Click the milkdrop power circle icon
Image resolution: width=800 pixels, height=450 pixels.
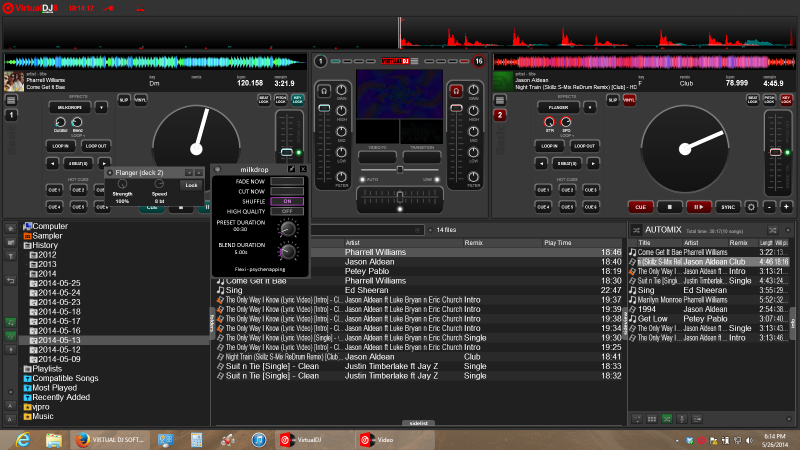[x=218, y=169]
